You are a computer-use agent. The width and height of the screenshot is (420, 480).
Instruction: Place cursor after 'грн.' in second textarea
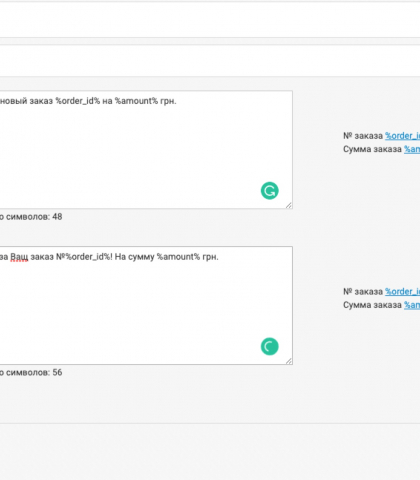pyautogui.click(x=219, y=257)
